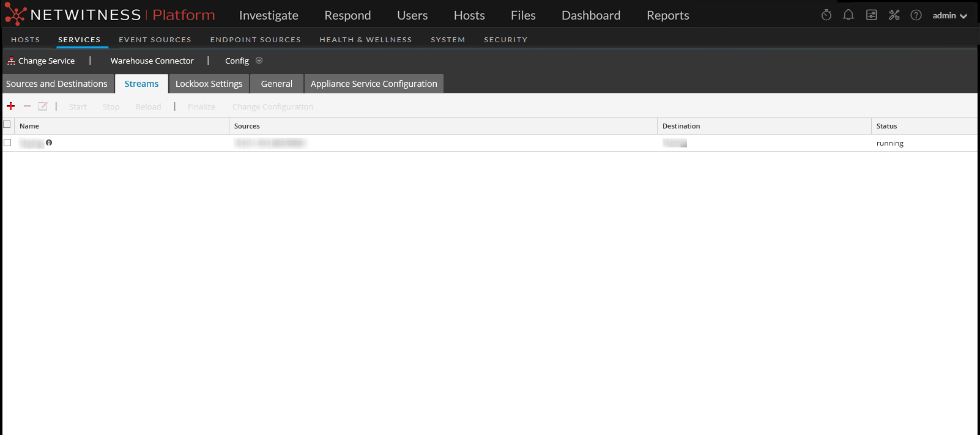This screenshot has width=980, height=435.
Task: Toggle the select-all checkbox in header
Action: [7, 125]
